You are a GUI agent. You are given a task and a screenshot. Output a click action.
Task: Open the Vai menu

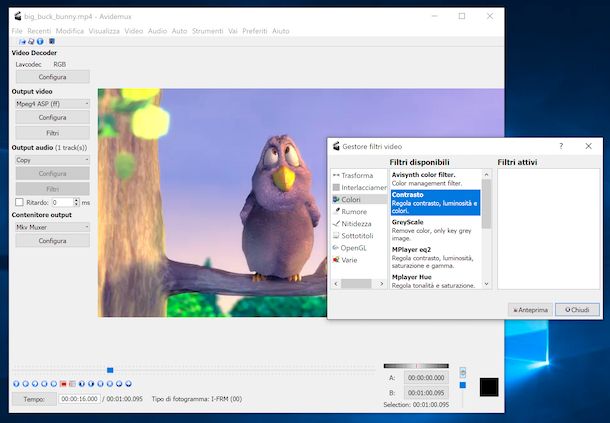233,31
